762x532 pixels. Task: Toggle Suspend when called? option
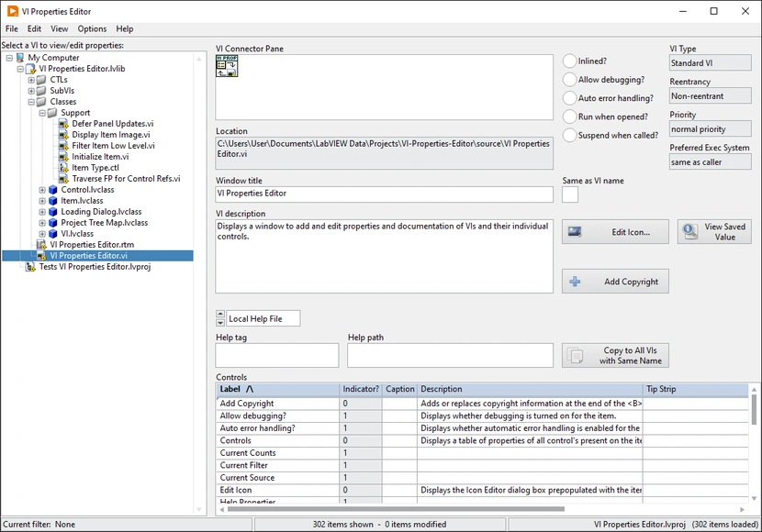point(569,136)
